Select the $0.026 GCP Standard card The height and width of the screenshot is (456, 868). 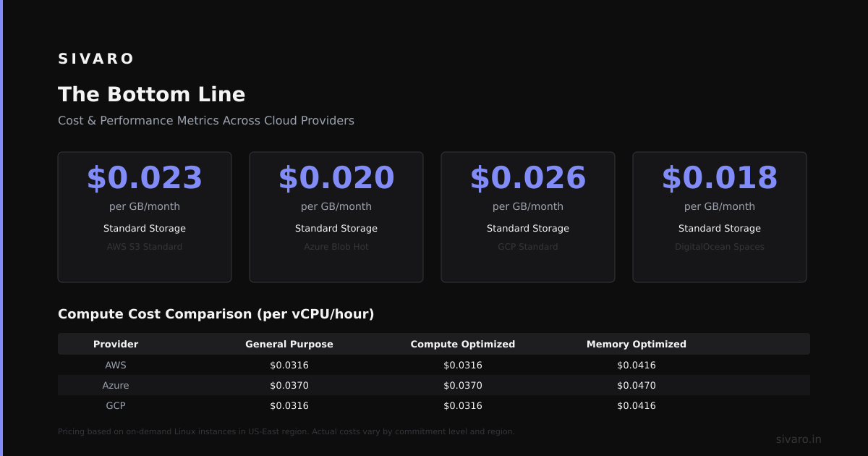click(x=528, y=217)
